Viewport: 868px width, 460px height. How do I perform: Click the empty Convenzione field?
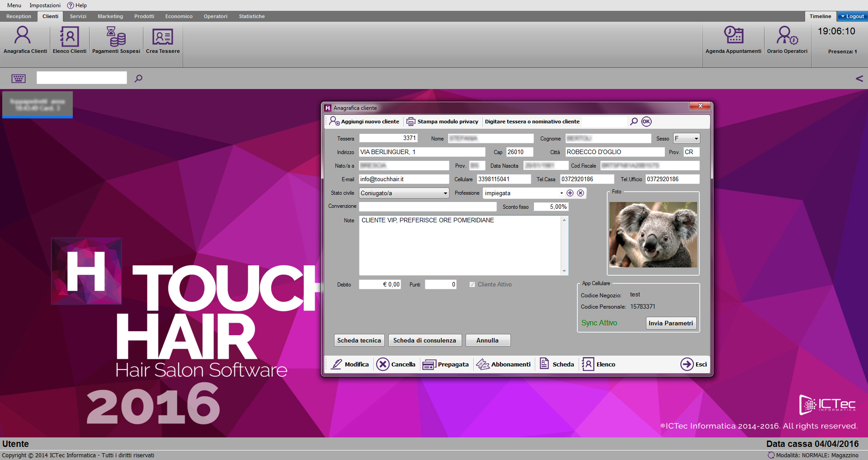coord(428,207)
